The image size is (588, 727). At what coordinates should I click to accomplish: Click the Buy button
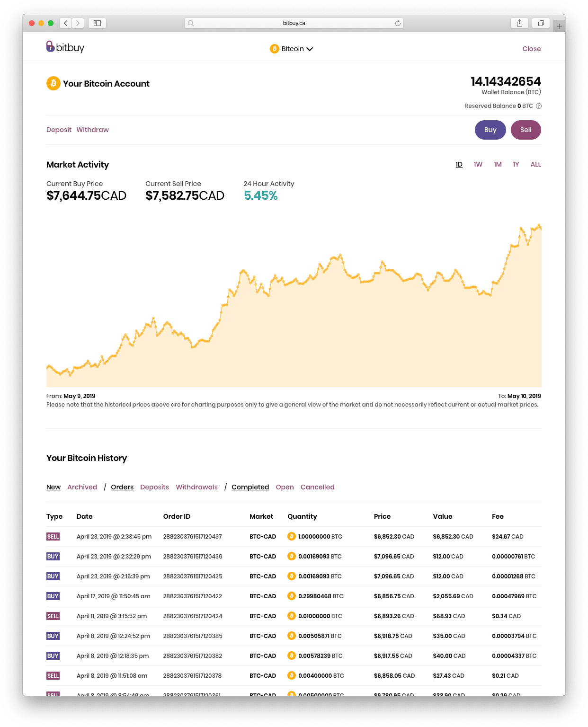coord(490,130)
